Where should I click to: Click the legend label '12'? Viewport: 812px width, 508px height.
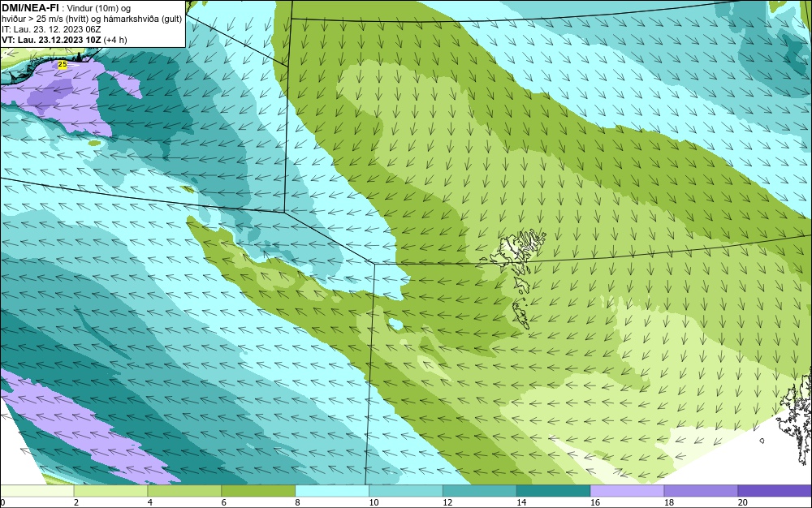(x=448, y=502)
